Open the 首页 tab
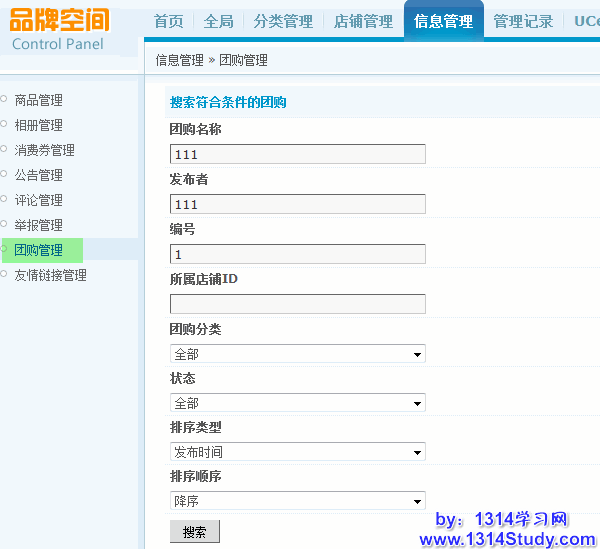 point(169,21)
